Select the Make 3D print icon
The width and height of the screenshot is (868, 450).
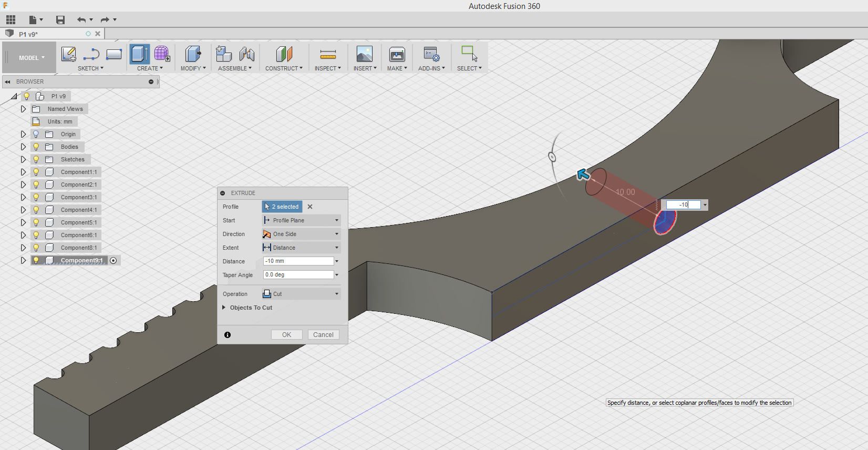[397, 54]
